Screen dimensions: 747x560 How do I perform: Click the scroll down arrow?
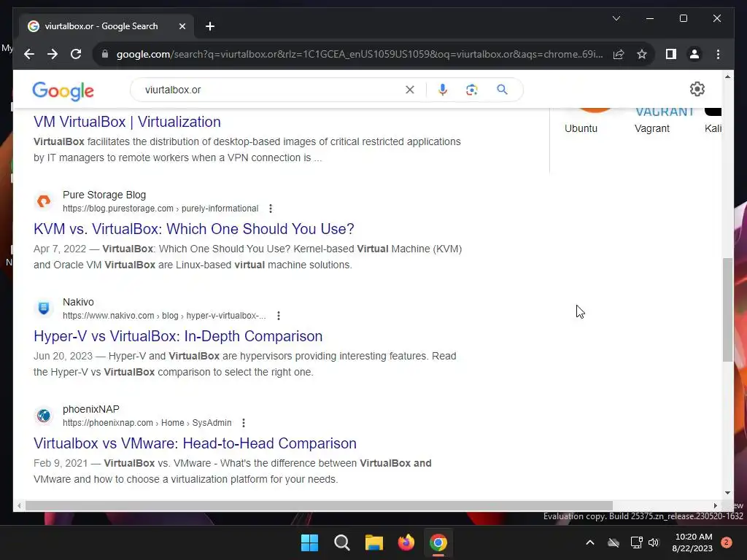pyautogui.click(x=727, y=493)
